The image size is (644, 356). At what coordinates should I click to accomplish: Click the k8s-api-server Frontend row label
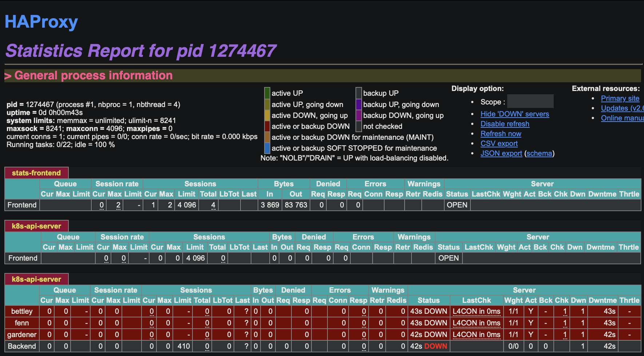click(23, 258)
